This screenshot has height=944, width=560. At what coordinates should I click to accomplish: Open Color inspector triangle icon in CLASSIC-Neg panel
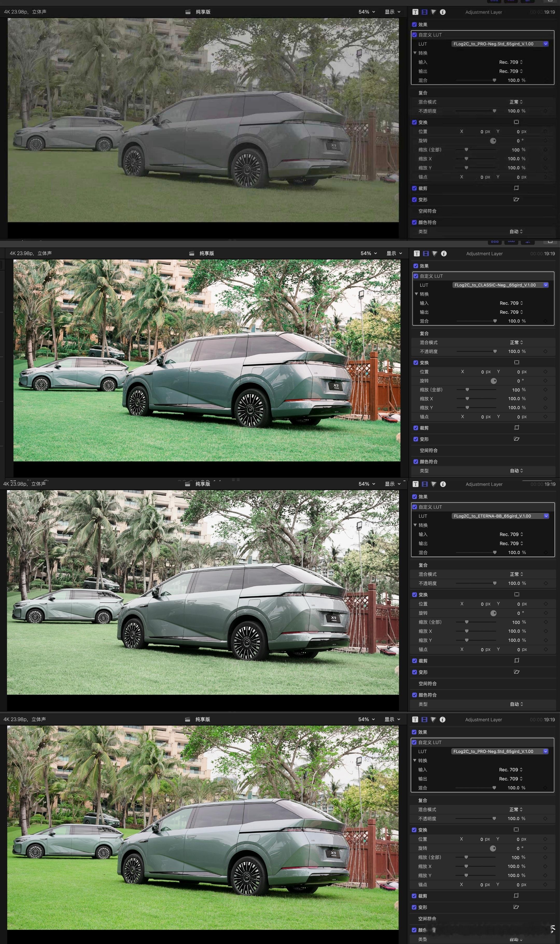[435, 253]
